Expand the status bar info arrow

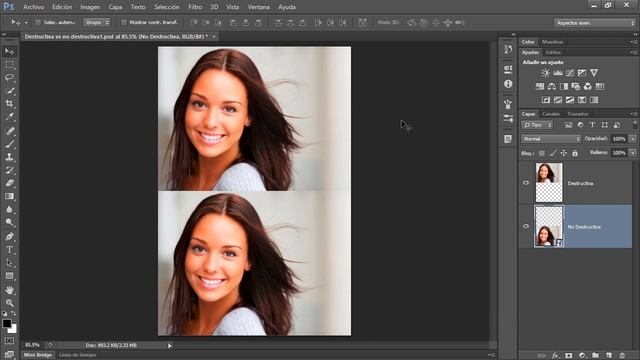(170, 346)
